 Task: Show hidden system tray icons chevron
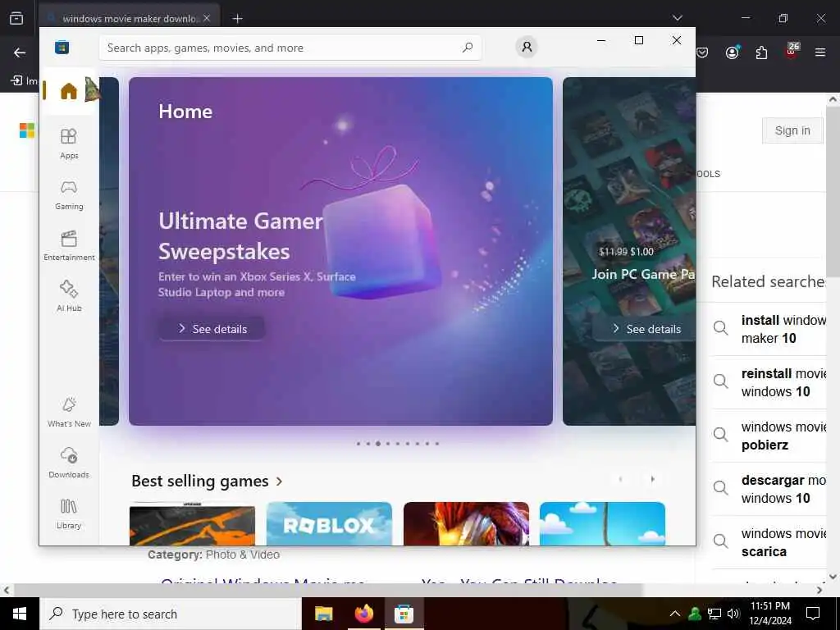[x=675, y=614]
